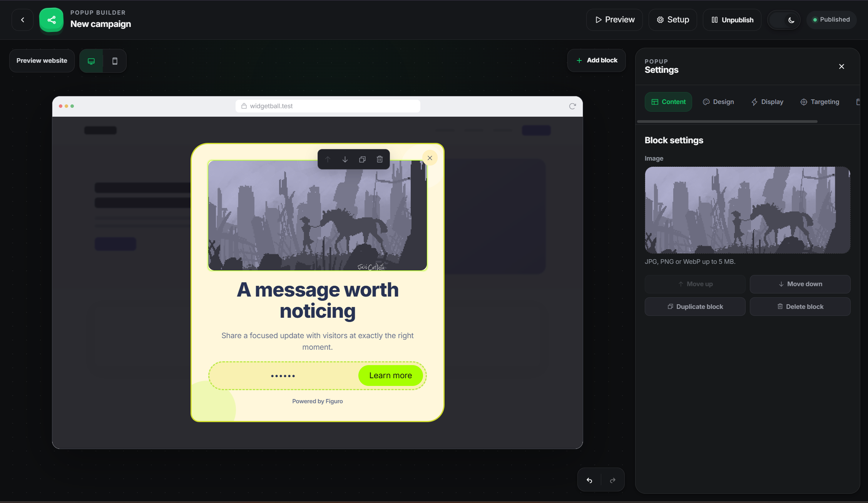Click the green share campaign logo icon
This screenshot has width=868, height=503.
pyautogui.click(x=52, y=20)
